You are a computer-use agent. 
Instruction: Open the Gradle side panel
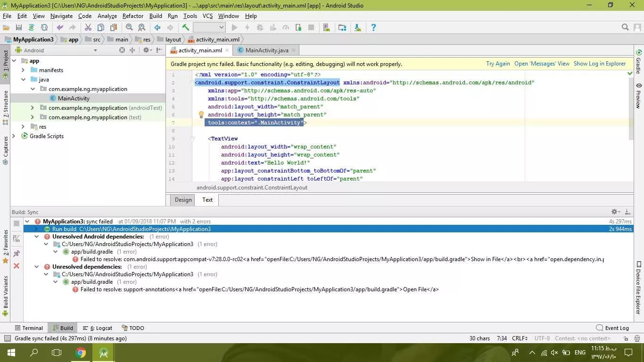(638, 62)
